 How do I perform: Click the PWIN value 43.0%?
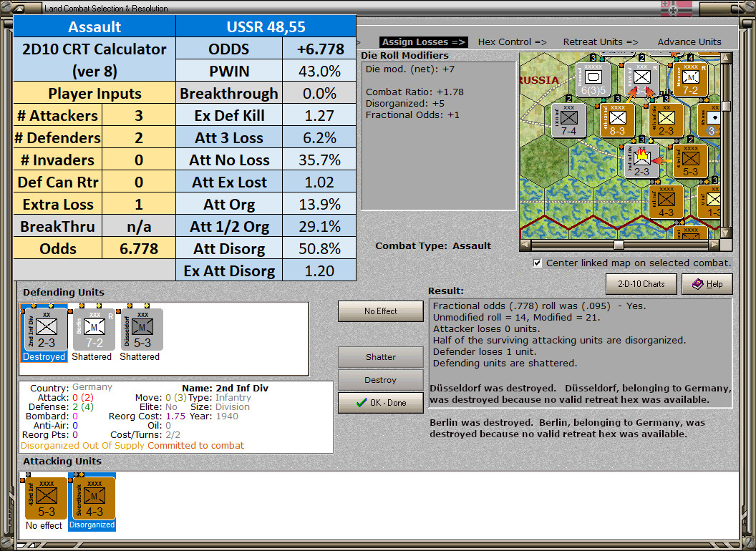point(319,71)
